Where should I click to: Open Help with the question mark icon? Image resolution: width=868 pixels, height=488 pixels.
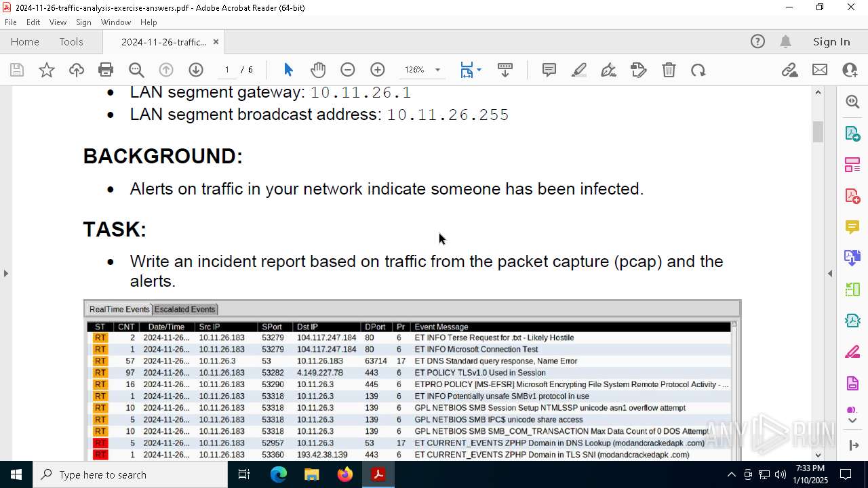click(x=757, y=41)
